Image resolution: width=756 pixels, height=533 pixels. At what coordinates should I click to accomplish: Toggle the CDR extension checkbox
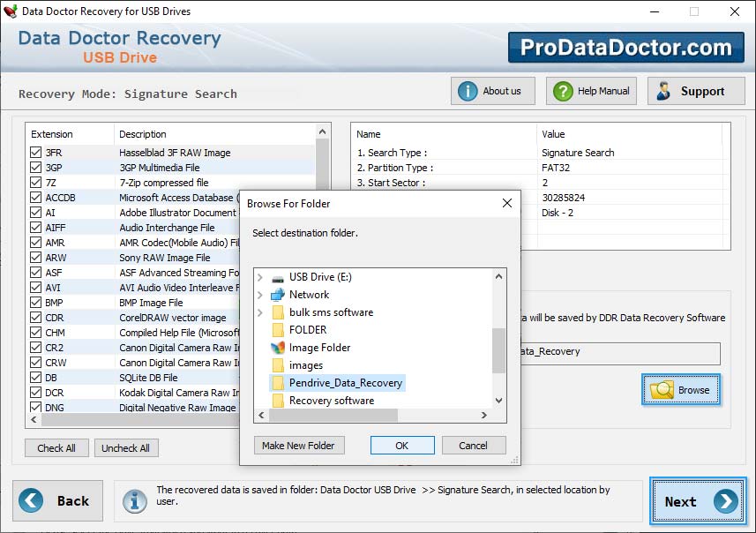click(x=35, y=318)
